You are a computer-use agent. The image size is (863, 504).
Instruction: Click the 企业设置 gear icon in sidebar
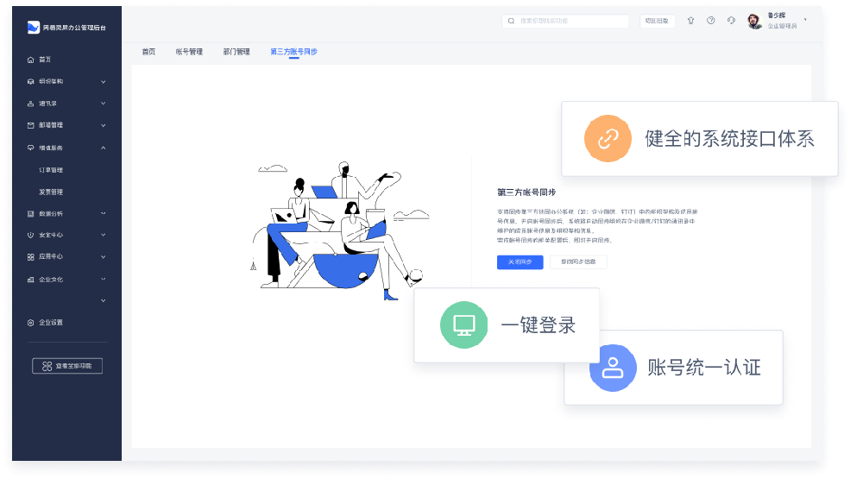tap(31, 323)
